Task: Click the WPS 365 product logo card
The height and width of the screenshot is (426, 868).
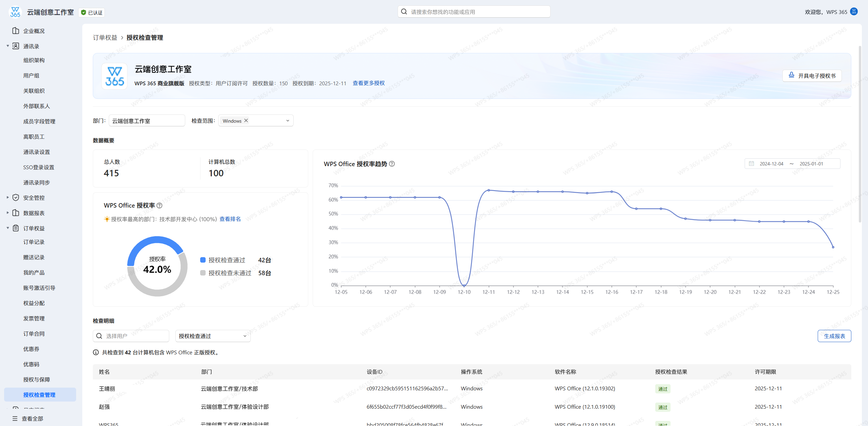Action: [115, 76]
